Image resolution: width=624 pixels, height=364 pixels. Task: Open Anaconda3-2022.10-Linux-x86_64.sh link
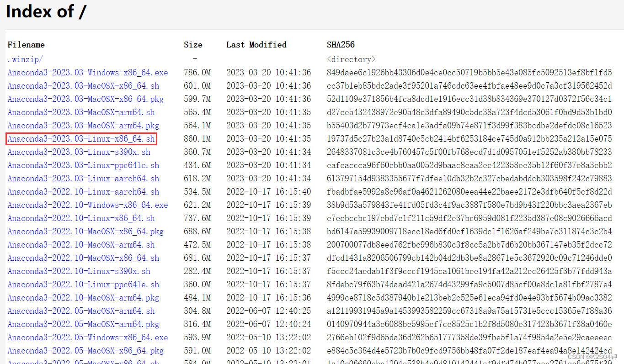pyautogui.click(x=81, y=218)
